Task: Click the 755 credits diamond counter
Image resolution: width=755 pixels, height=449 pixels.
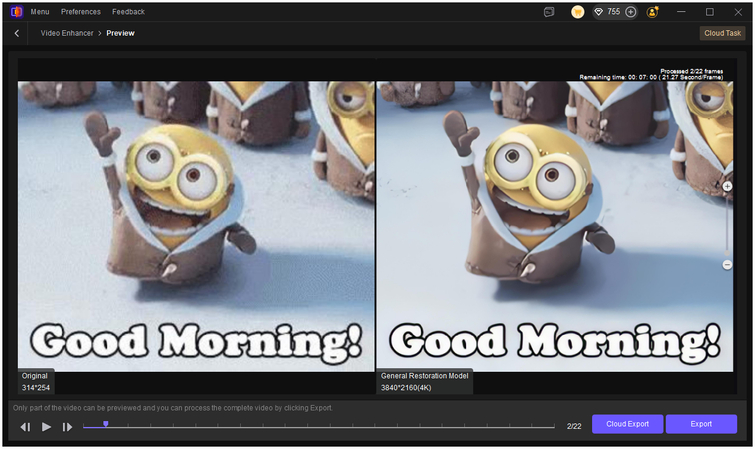Action: [607, 12]
